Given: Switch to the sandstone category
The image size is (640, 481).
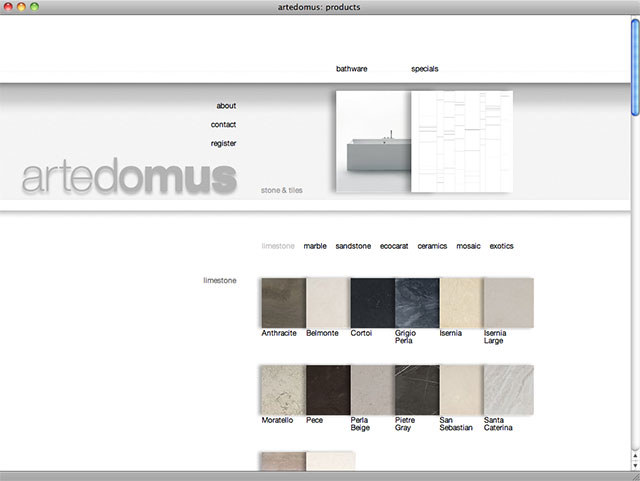Looking at the screenshot, I should 353,246.
